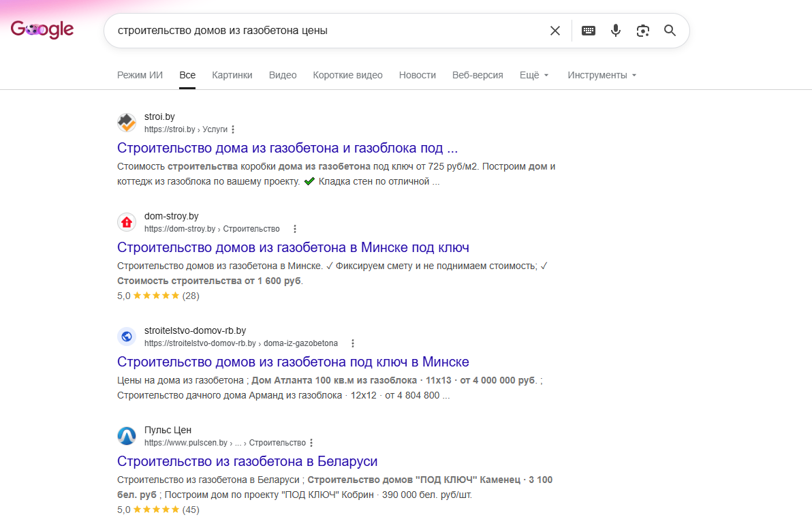Click the https://dom-stroy.by › Строительство URL
Screen dimensions: 812x530
click(x=212, y=229)
